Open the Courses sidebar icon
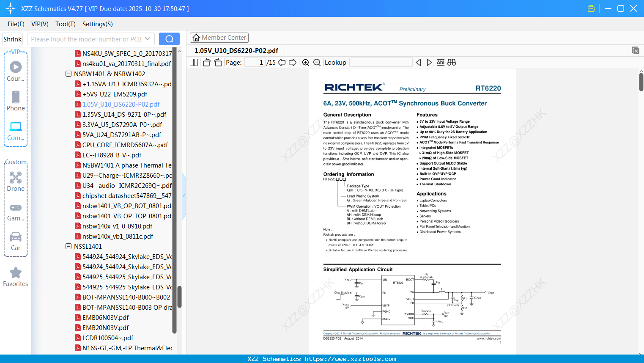 (16, 71)
